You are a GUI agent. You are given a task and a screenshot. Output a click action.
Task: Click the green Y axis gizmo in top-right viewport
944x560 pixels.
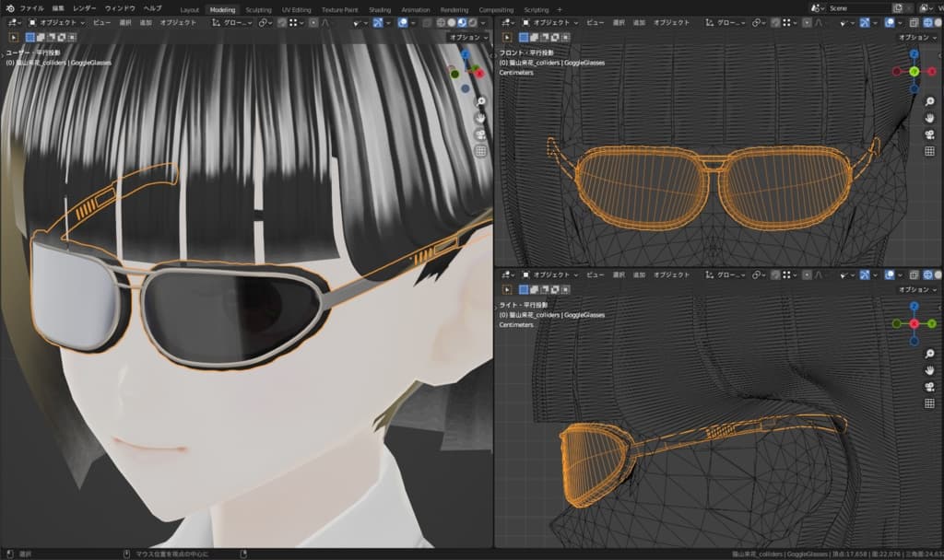pyautogui.click(x=914, y=71)
